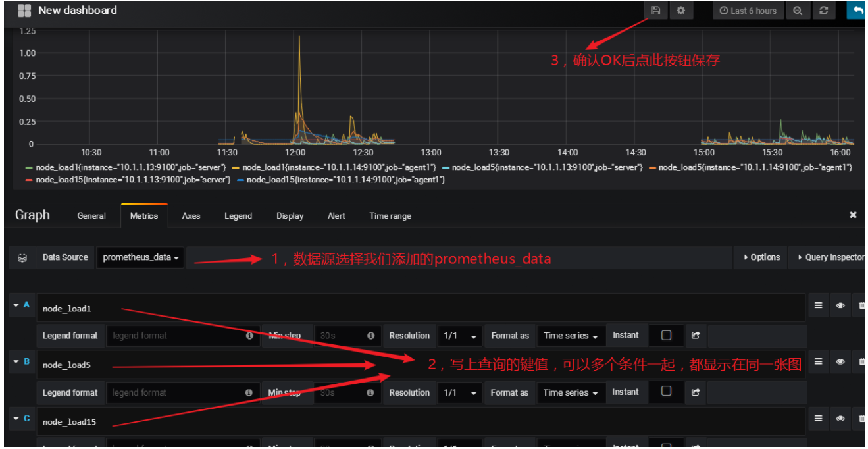Switch to the General tab
The width and height of the screenshot is (868, 449).
pyautogui.click(x=91, y=216)
